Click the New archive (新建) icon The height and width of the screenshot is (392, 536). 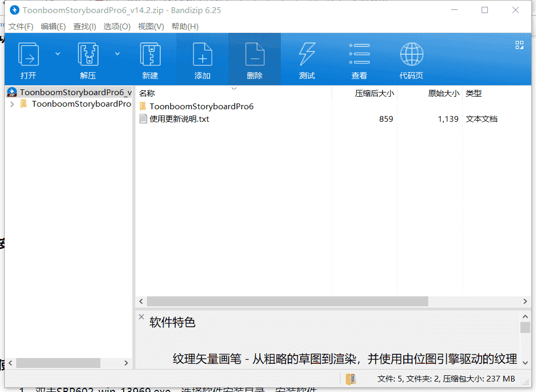[151, 54]
